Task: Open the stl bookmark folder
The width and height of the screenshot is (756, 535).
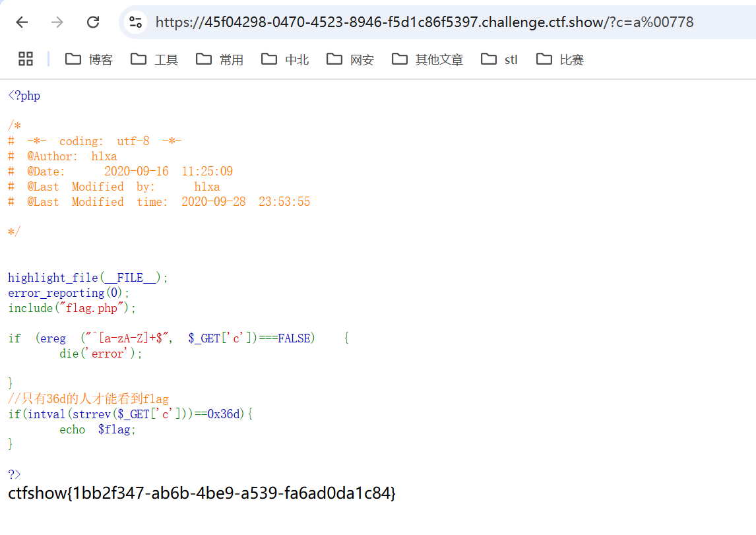Action: coord(499,59)
